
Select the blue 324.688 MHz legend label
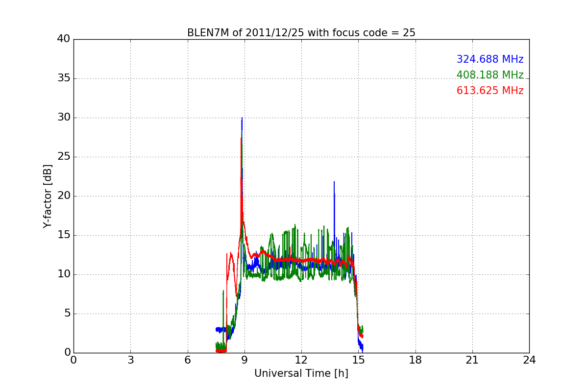click(490, 59)
